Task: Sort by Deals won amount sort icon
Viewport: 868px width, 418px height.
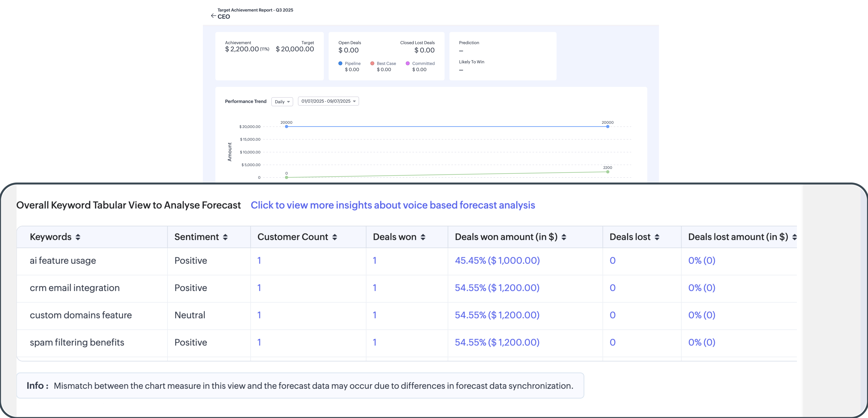Action: (564, 237)
